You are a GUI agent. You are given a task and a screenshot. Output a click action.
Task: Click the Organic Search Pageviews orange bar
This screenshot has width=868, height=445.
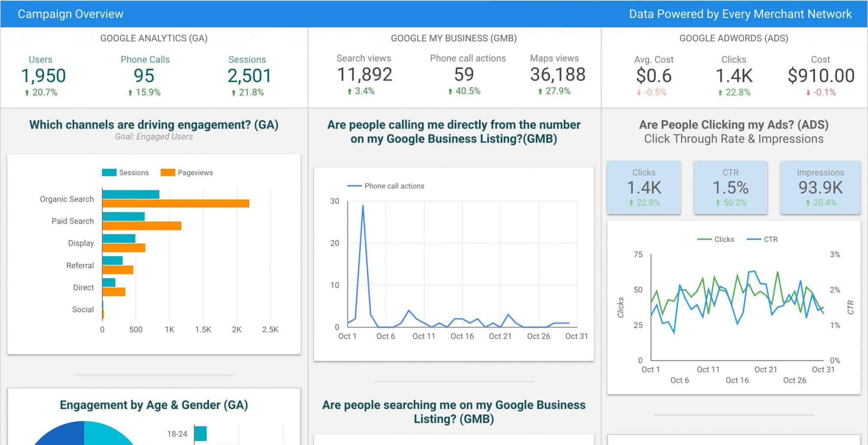pyautogui.click(x=176, y=203)
